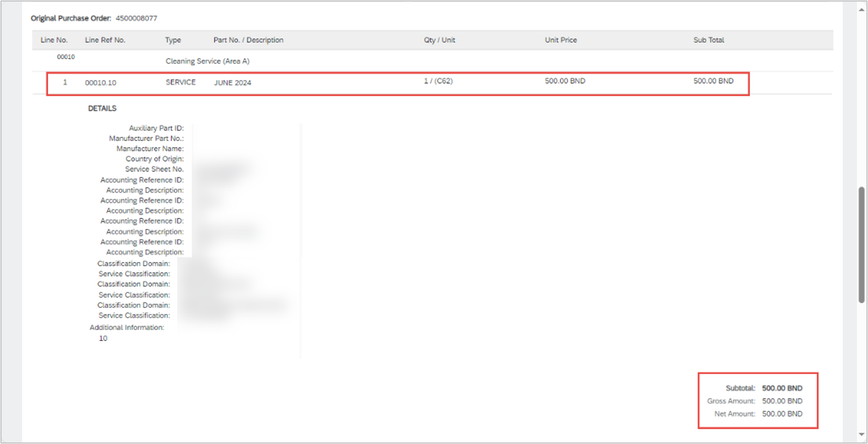Screen dimensions: 868x444
Task: Click the SERVICE type cell
Action: [180, 82]
